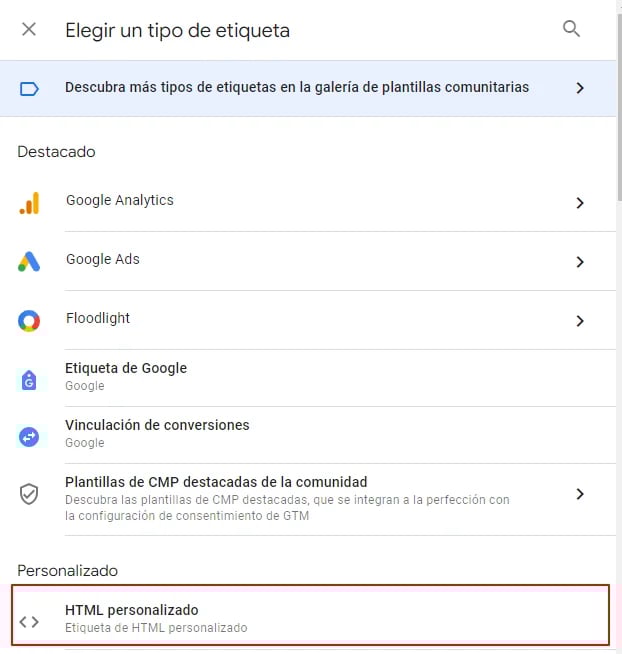622x654 pixels.
Task: Click the Vinculación de conversiones arrows icon
Action: coord(29,437)
